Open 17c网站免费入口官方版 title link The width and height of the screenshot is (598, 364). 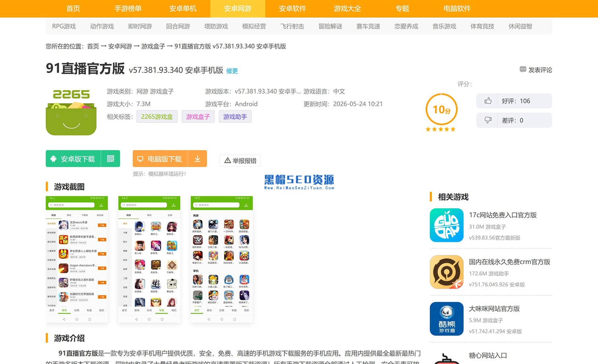[x=502, y=215]
